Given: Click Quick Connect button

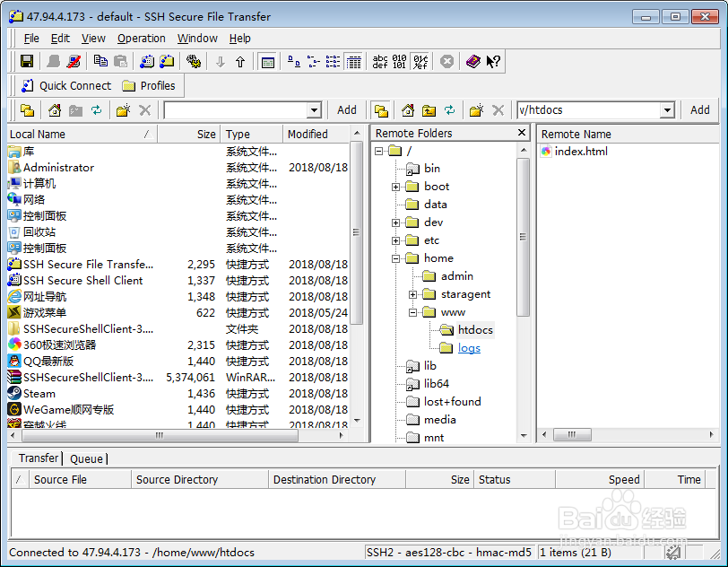Looking at the screenshot, I should pyautogui.click(x=66, y=86).
